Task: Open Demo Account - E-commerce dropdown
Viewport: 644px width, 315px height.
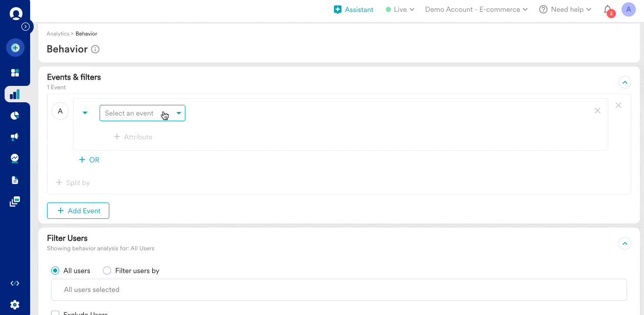Action: click(x=476, y=9)
